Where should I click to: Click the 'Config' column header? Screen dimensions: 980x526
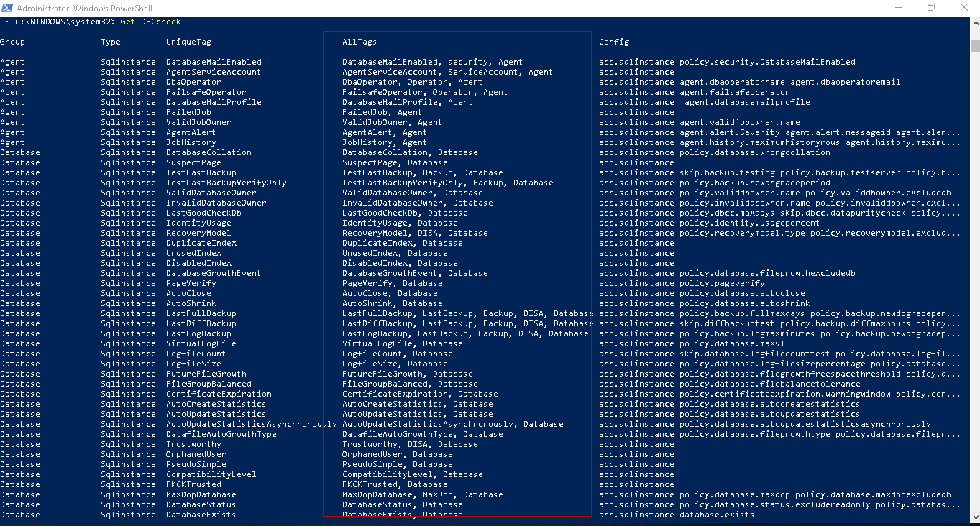click(614, 42)
